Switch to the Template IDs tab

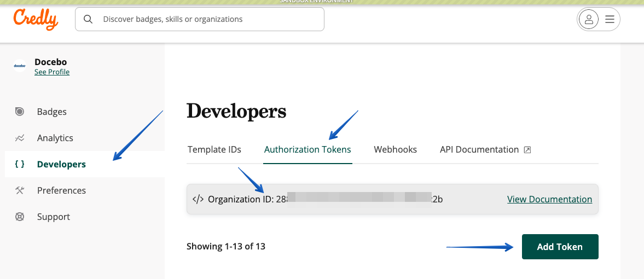(214, 149)
